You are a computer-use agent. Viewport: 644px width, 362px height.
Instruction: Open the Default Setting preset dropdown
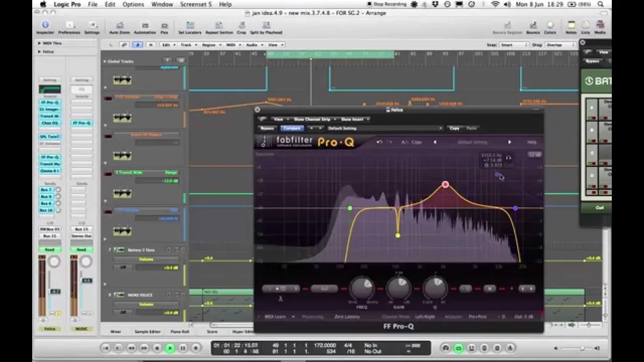click(385, 128)
